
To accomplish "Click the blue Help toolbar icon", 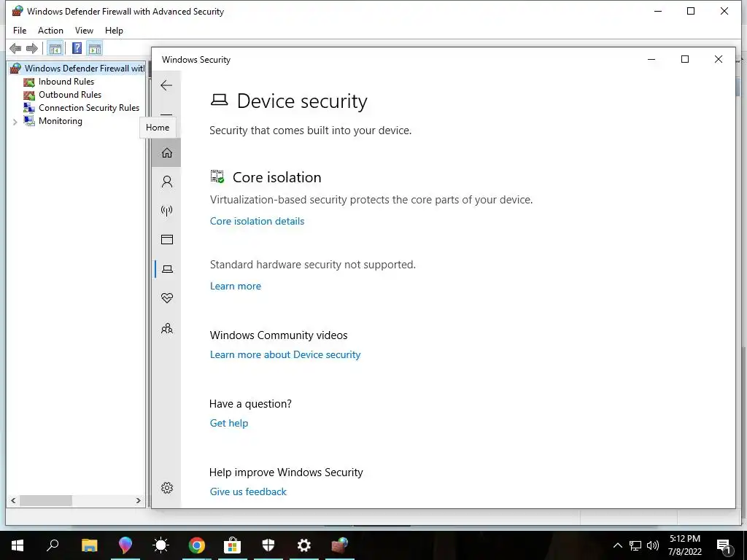I will 77,49.
